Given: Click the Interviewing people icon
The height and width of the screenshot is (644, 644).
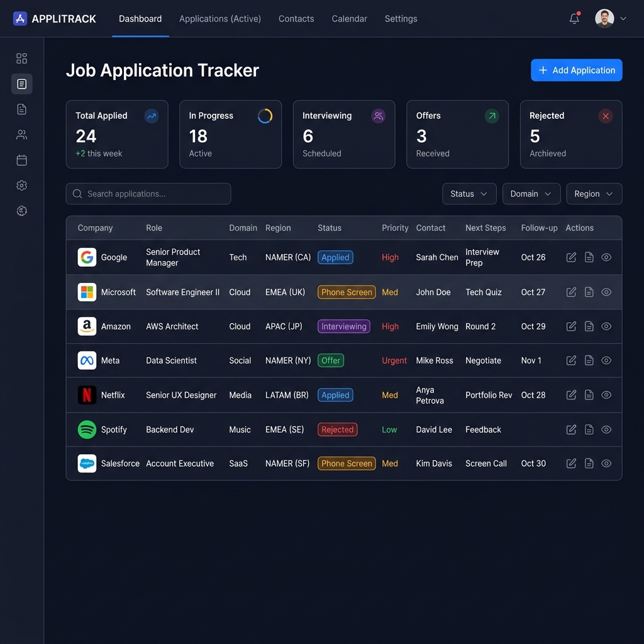Looking at the screenshot, I should [378, 116].
